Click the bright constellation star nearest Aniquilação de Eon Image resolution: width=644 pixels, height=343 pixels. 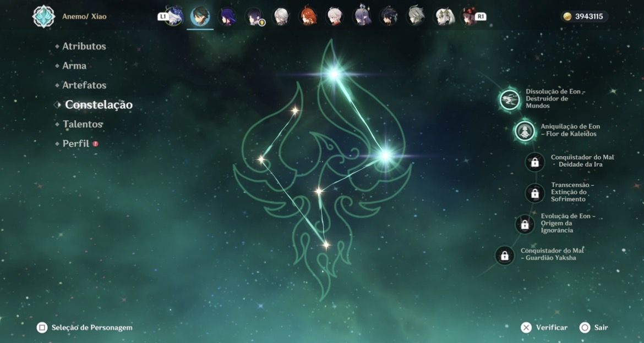click(385, 156)
